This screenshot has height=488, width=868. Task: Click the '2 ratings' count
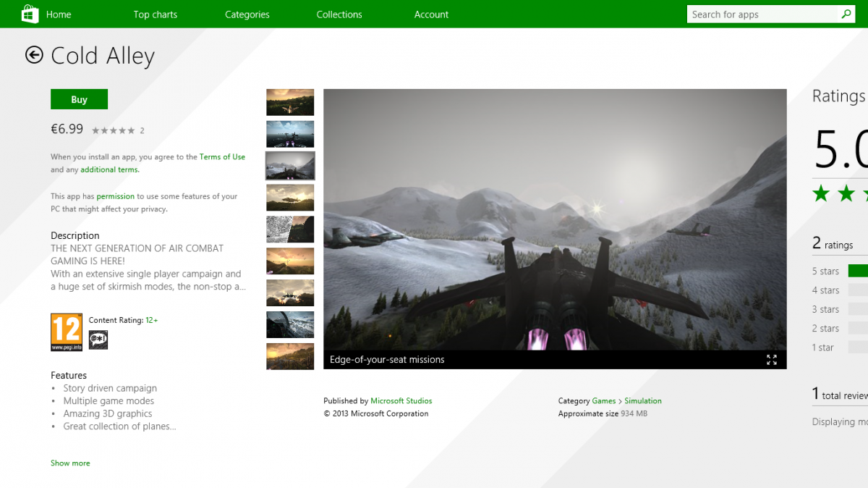click(x=833, y=244)
